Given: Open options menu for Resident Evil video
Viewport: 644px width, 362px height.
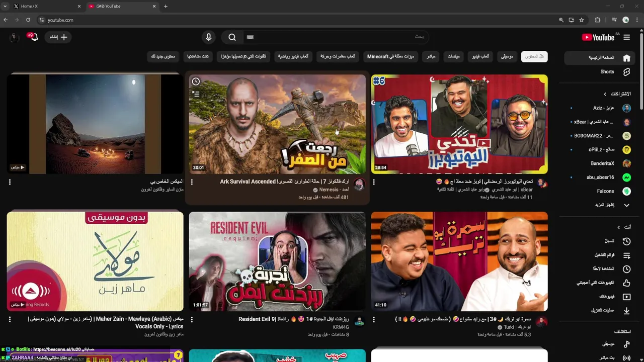Looking at the screenshot, I should pyautogui.click(x=192, y=319).
